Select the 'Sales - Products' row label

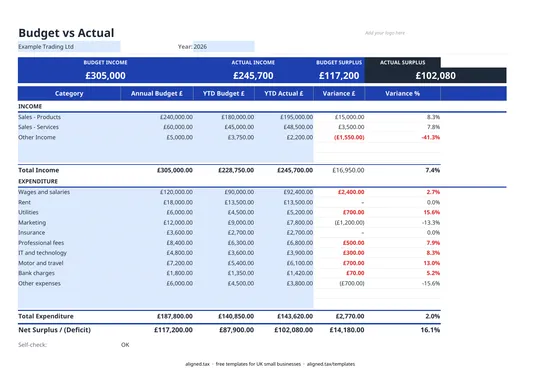tap(39, 117)
